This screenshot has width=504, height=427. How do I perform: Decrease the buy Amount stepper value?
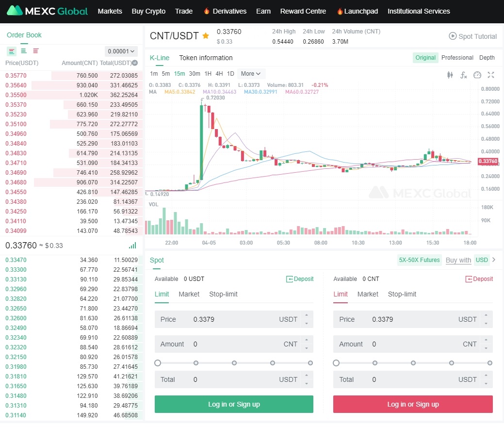(307, 348)
